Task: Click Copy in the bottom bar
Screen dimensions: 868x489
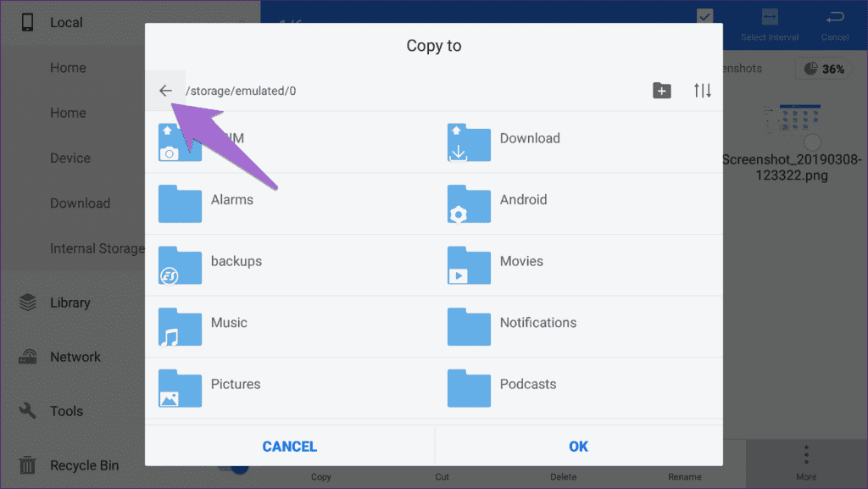Action: pyautogui.click(x=321, y=476)
